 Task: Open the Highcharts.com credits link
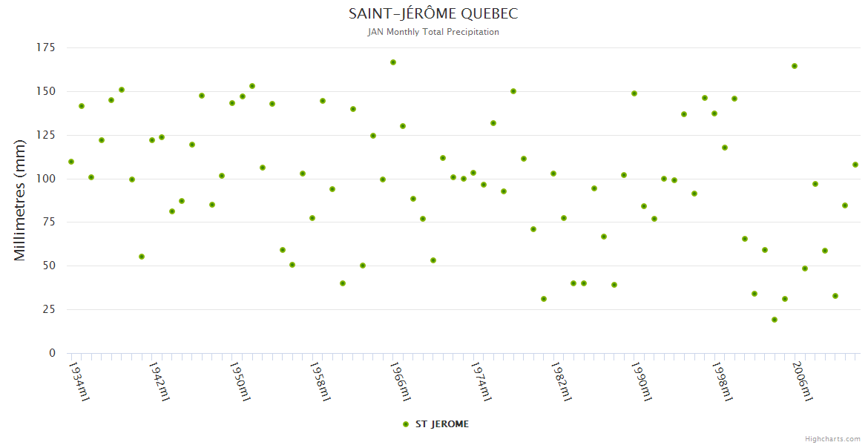coord(832,438)
